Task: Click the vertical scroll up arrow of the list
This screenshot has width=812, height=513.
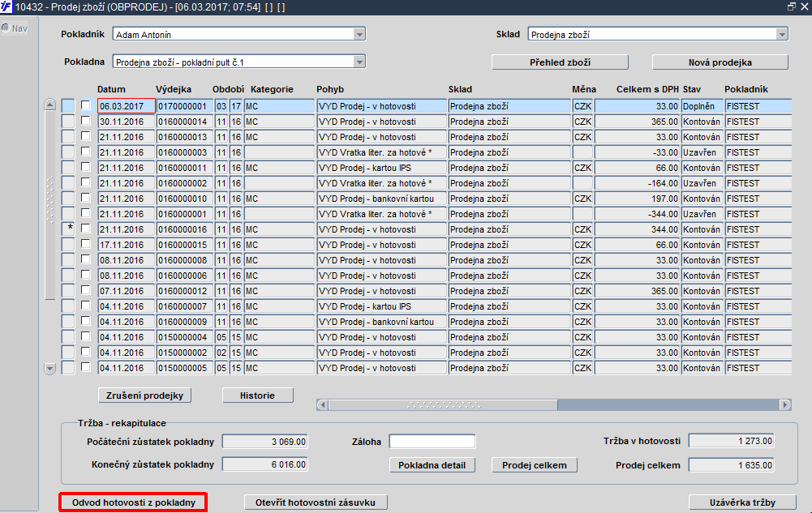Action: click(49, 105)
